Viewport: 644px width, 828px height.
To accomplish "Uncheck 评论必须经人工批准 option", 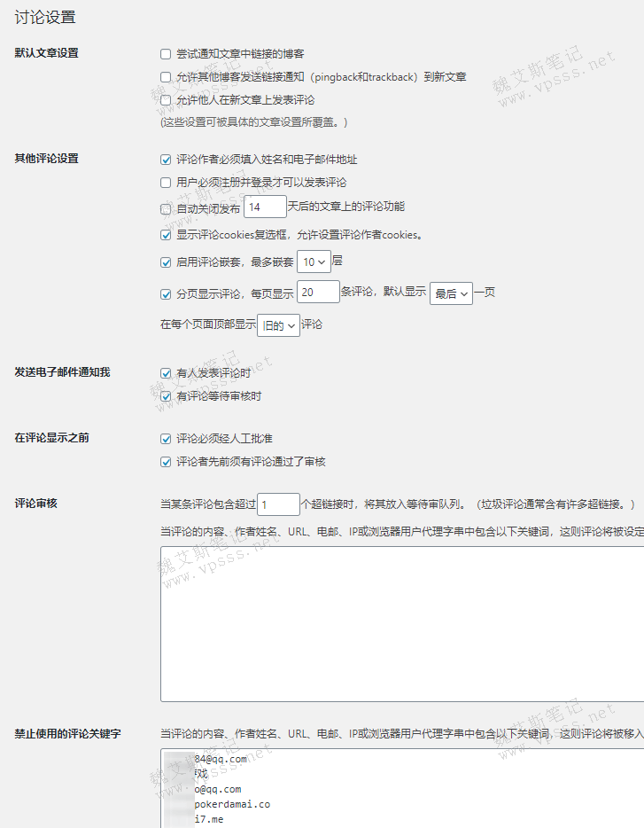I will pyautogui.click(x=166, y=438).
